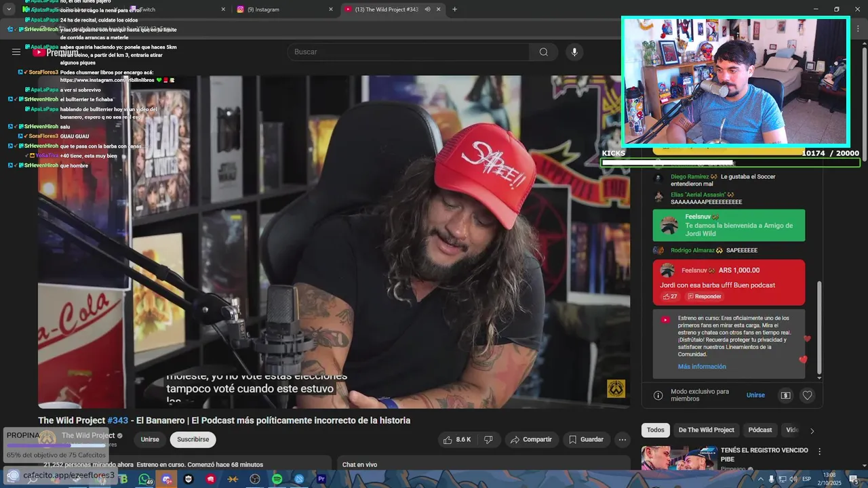Switch to the Instagram browser tab
Image resolution: width=868 pixels, height=488 pixels.
click(285, 9)
